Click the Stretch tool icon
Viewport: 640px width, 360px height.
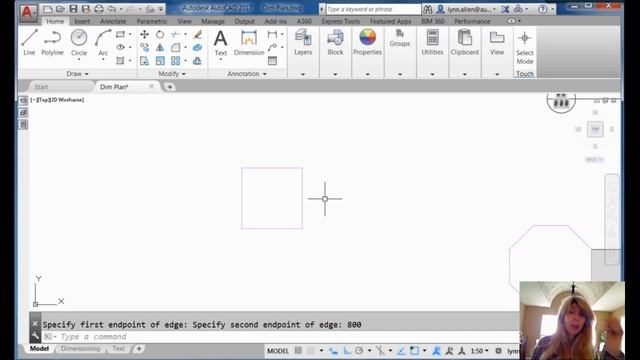coord(144,61)
